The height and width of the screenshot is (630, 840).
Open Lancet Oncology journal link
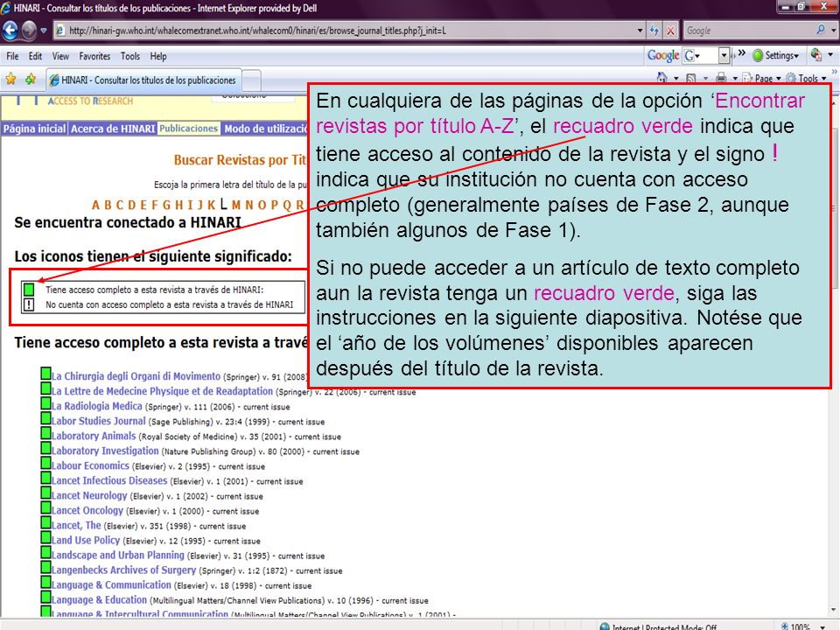[x=87, y=510]
